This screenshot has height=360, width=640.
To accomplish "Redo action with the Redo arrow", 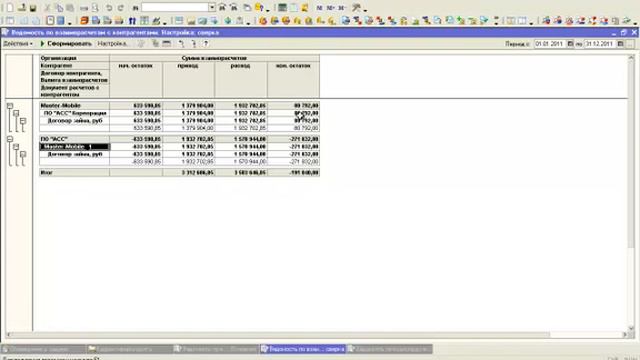I will click(x=121, y=8).
